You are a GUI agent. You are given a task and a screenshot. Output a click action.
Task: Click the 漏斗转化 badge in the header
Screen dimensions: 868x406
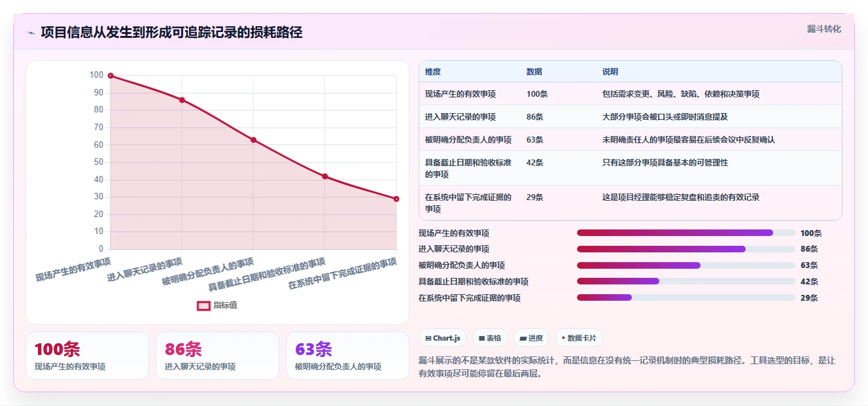coord(824,29)
